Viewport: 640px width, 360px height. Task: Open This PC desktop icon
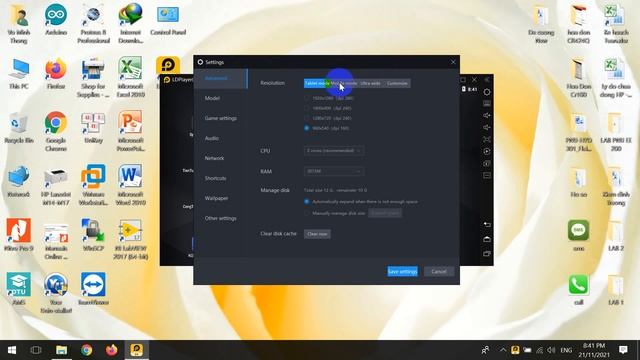[18, 73]
